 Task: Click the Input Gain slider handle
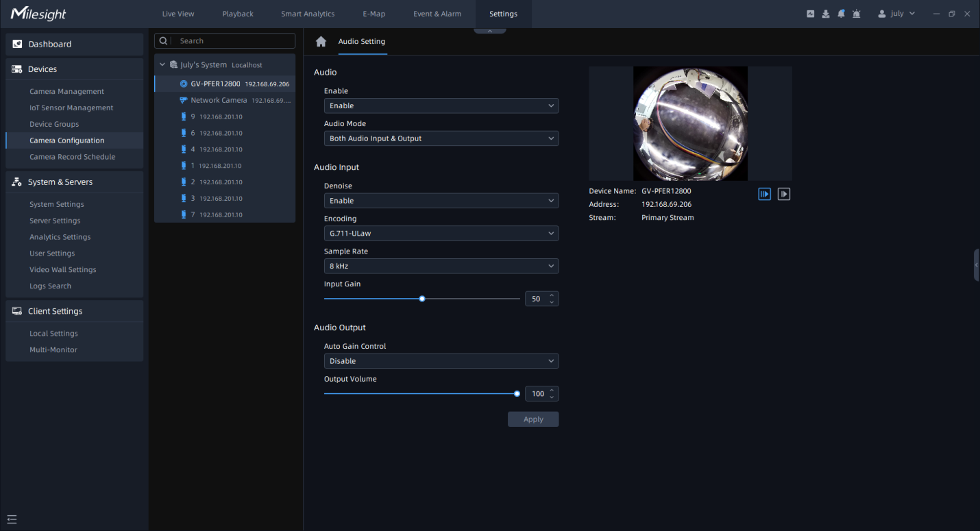click(422, 299)
